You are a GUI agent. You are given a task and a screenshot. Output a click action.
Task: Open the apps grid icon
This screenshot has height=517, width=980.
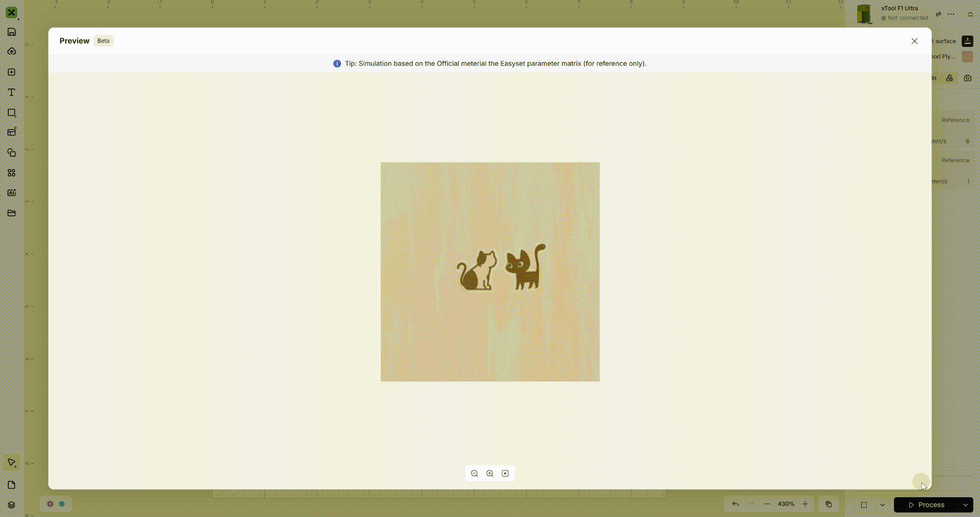click(11, 173)
